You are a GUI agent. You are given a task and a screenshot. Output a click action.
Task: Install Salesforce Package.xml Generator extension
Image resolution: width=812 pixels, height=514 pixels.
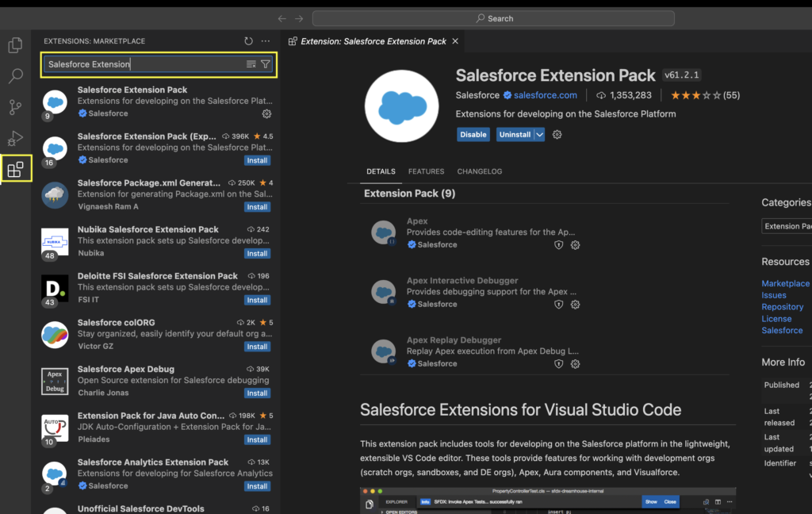(x=257, y=207)
